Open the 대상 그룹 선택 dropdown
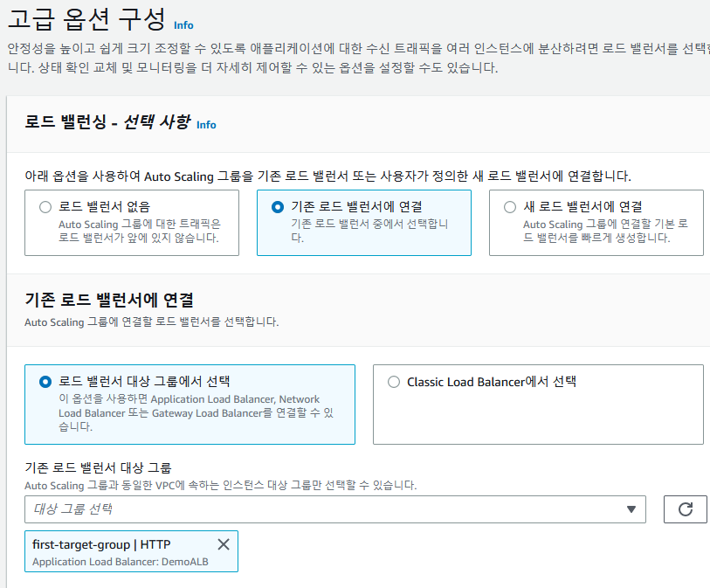Viewport: 710px width, 588px height. pos(335,509)
